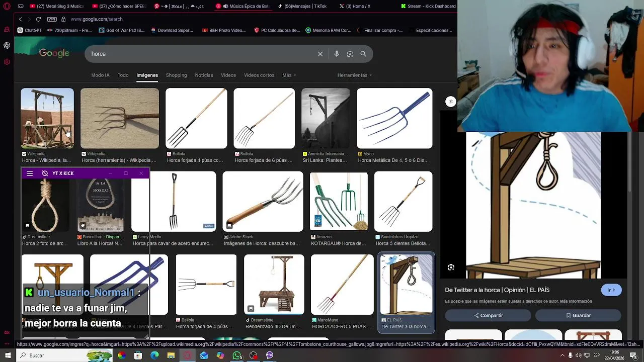Clear the Google search box with the X
This screenshot has width=644, height=362.
[320, 54]
